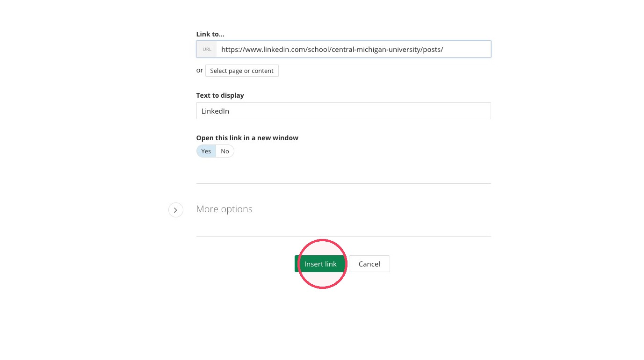Image resolution: width=644 pixels, height=360 pixels.
Task: Click the divider line above More options
Action: (x=344, y=183)
